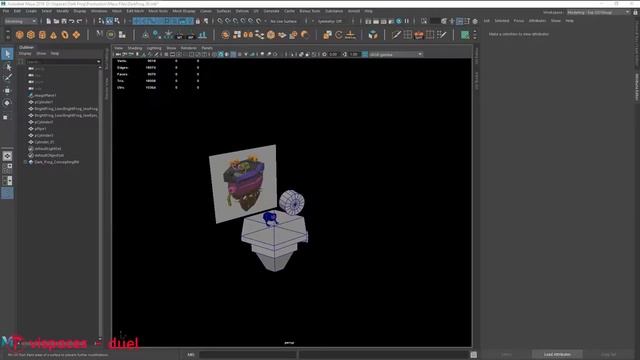Click the lock icon beside Workspace dropdown
The height and width of the screenshot is (360, 640).
coord(636,12)
